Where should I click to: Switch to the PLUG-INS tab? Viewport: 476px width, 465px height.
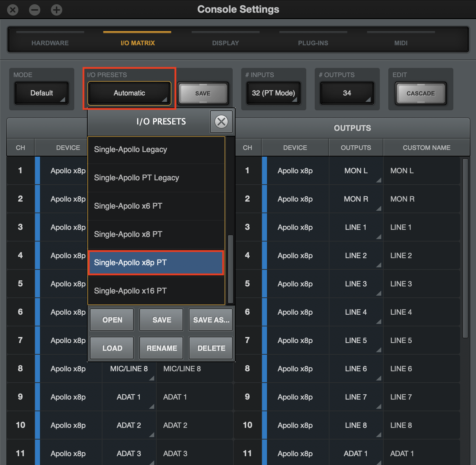click(x=313, y=43)
